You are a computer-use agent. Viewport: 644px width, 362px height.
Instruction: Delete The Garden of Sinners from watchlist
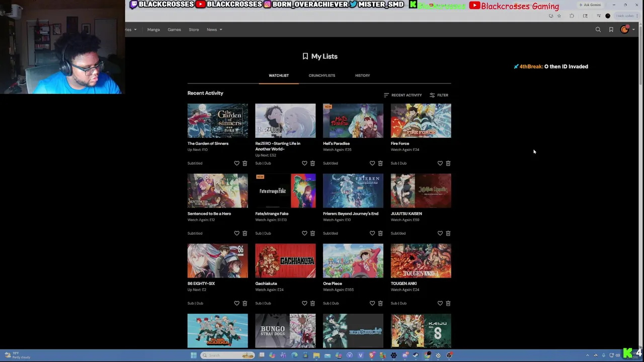click(x=245, y=163)
